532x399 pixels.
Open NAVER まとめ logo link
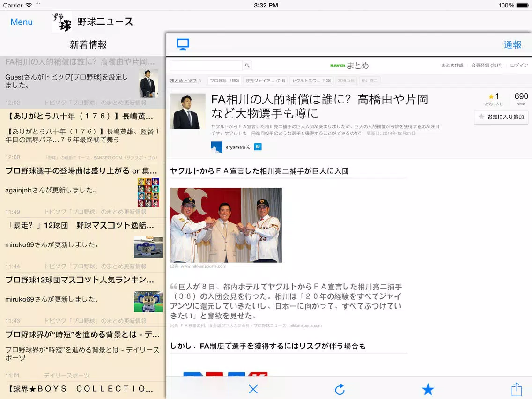click(x=349, y=66)
